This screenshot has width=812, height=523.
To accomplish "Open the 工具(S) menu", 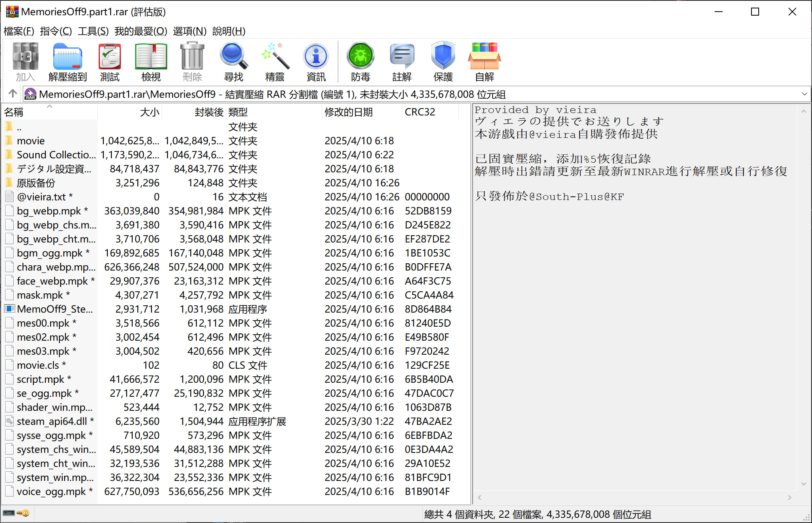I will click(x=93, y=31).
